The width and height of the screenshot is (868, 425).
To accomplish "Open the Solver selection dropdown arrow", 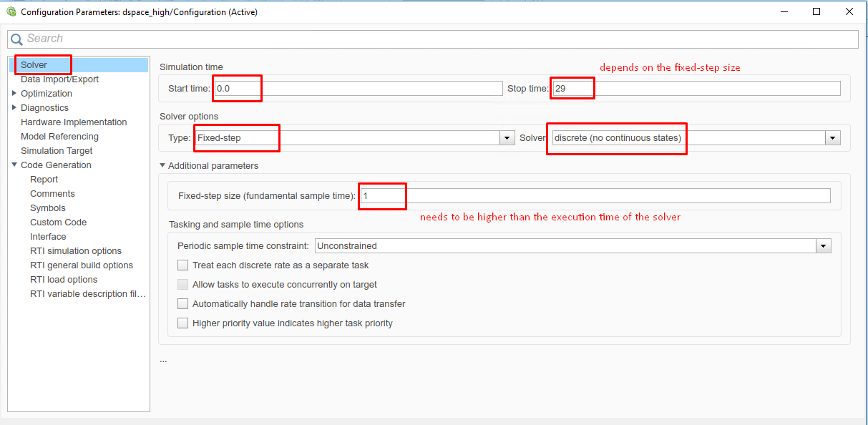I will coord(832,138).
